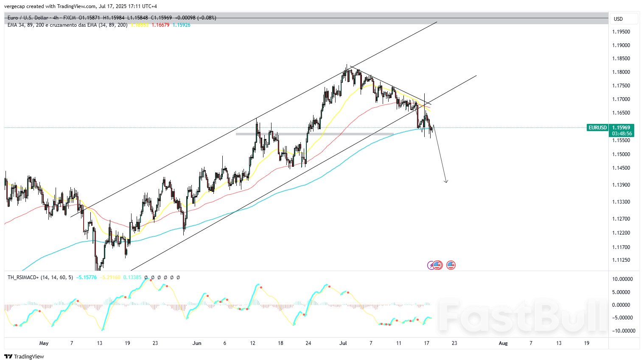Click the purple lightning event marker icon
Screen dimensions: 644x364
431,265
